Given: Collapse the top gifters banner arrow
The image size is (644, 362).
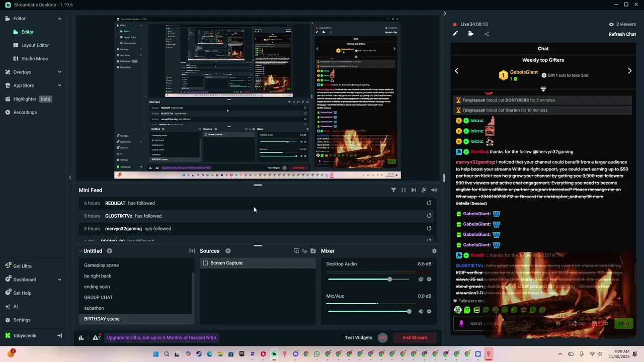Looking at the screenshot, I should tap(543, 89).
